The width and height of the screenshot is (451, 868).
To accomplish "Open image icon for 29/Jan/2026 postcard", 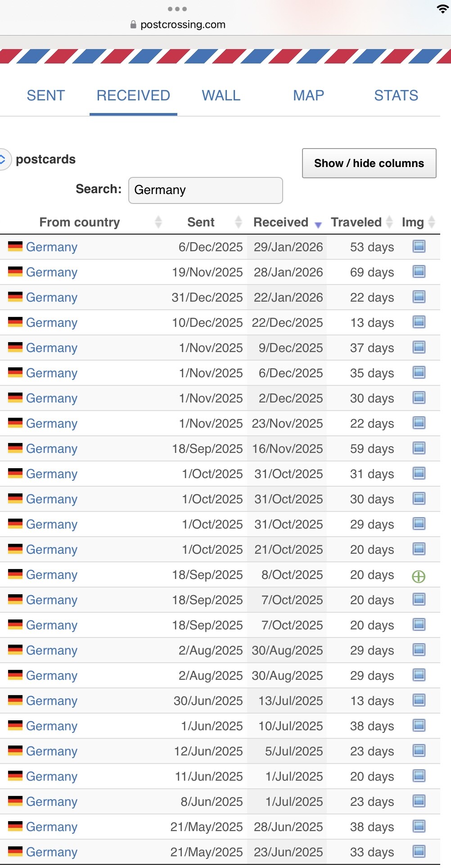I will pyautogui.click(x=419, y=247).
